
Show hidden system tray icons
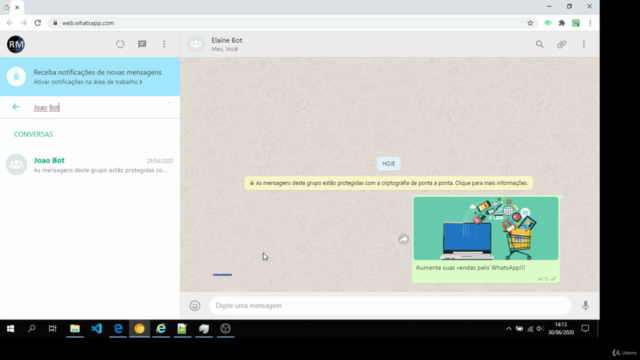click(509, 329)
